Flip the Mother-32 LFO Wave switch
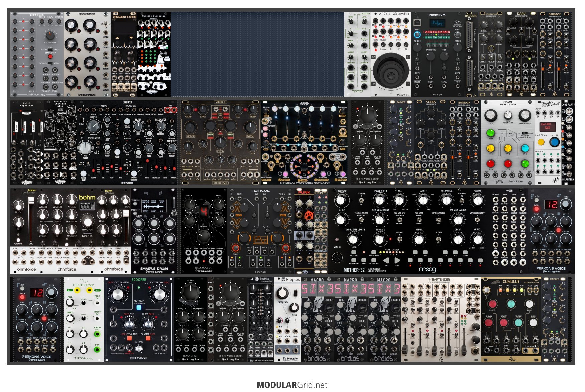Screen dimensions: 585x392 pyautogui.click(x=399, y=239)
